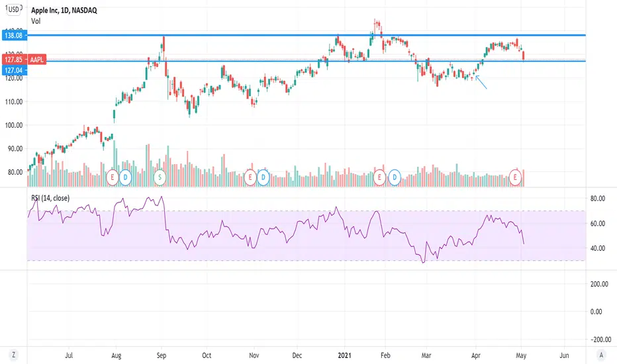Click the Nov label on time axis
Viewport: 617px width, 364px height.
(254, 355)
